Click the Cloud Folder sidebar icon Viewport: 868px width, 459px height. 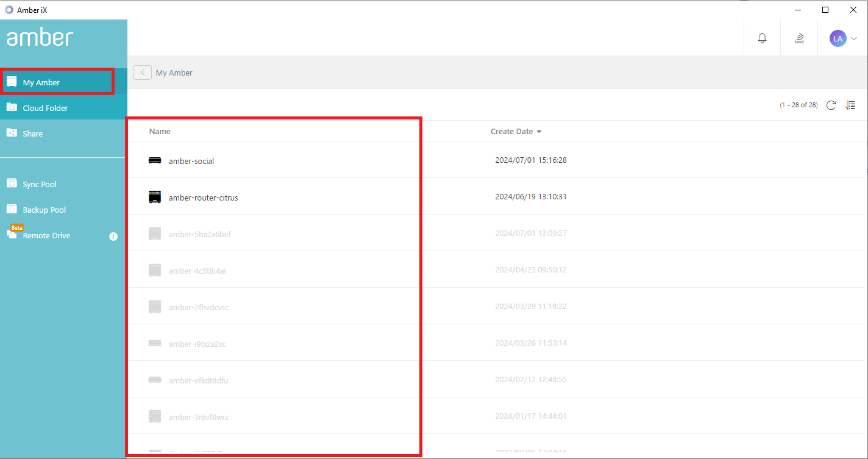coord(12,107)
